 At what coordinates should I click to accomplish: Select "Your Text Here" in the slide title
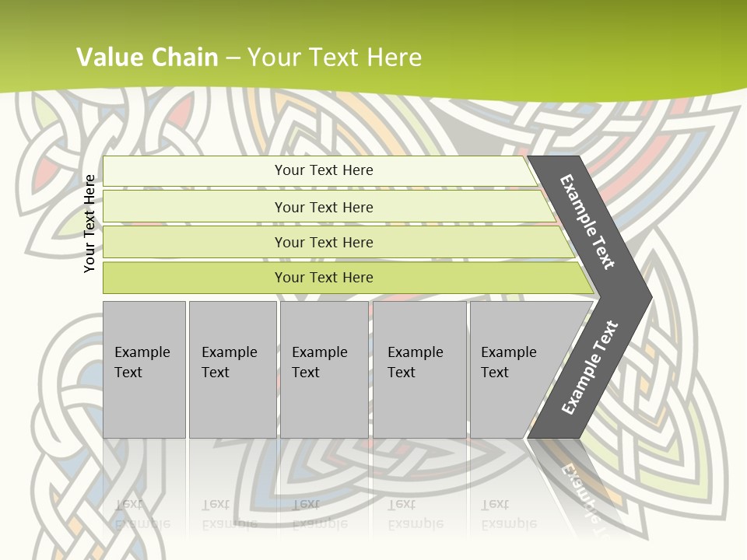point(335,58)
